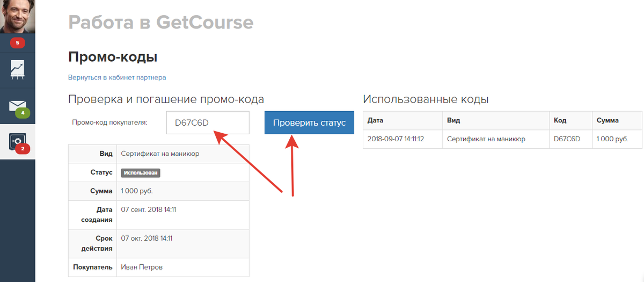The height and width of the screenshot is (282, 644).
Task: Click the 'Проверить статус' button
Action: pyautogui.click(x=309, y=123)
